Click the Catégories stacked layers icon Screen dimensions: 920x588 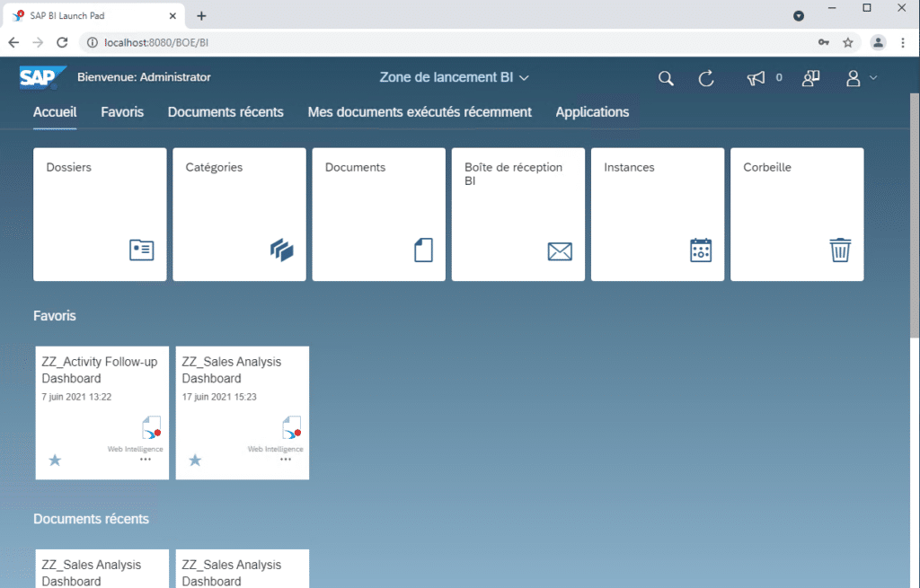coord(281,250)
